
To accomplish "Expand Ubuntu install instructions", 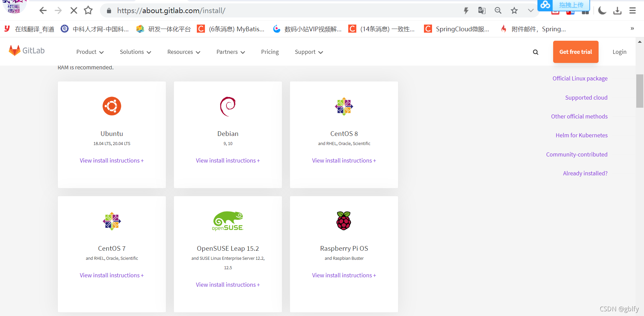I will tap(112, 161).
